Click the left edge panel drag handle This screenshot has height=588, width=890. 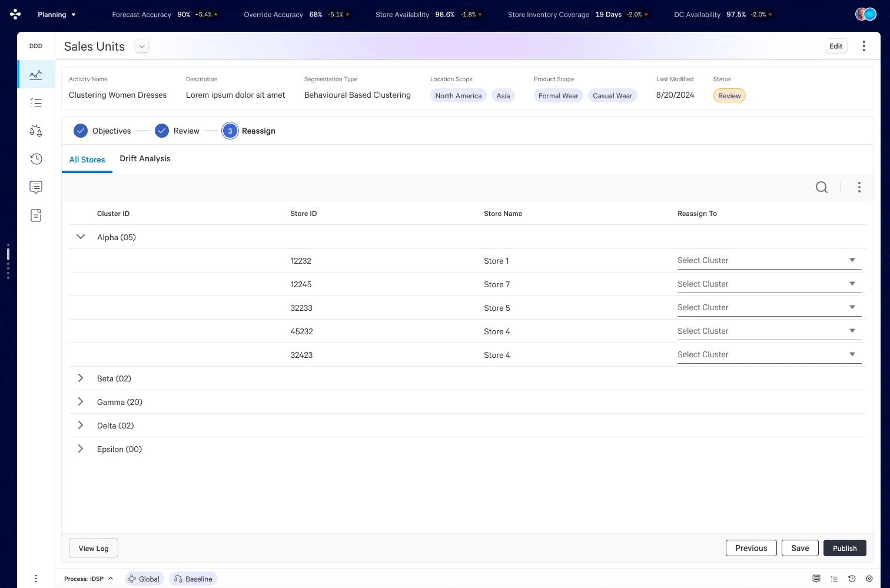(x=8, y=261)
